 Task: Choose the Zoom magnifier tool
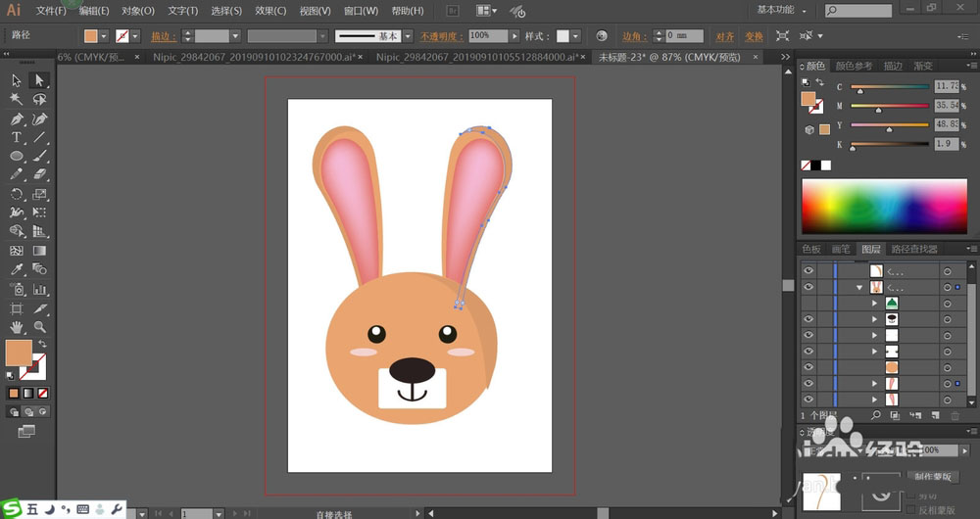pos(40,326)
